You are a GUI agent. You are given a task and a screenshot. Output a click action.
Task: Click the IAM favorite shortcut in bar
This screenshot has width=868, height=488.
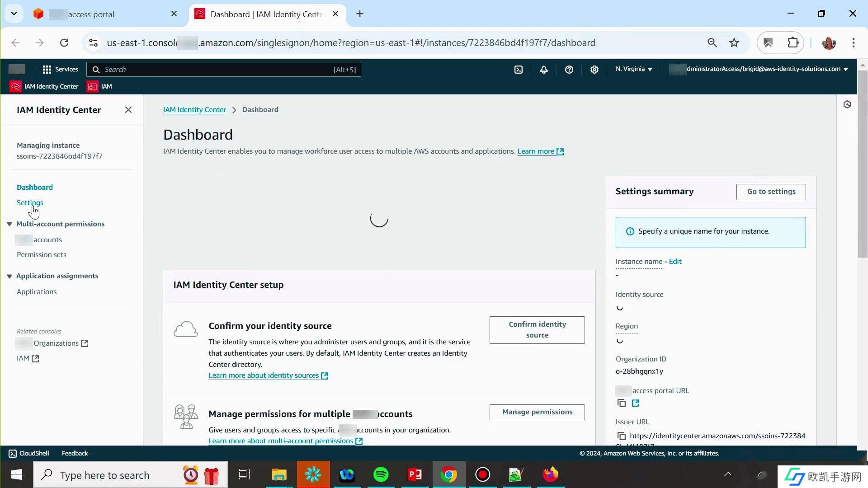coord(100,86)
